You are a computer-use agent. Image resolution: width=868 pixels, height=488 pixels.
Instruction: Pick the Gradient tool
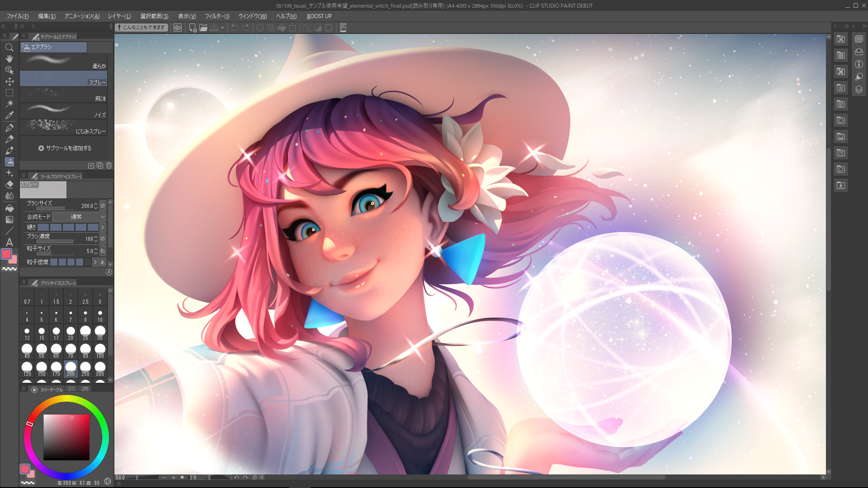click(x=9, y=220)
